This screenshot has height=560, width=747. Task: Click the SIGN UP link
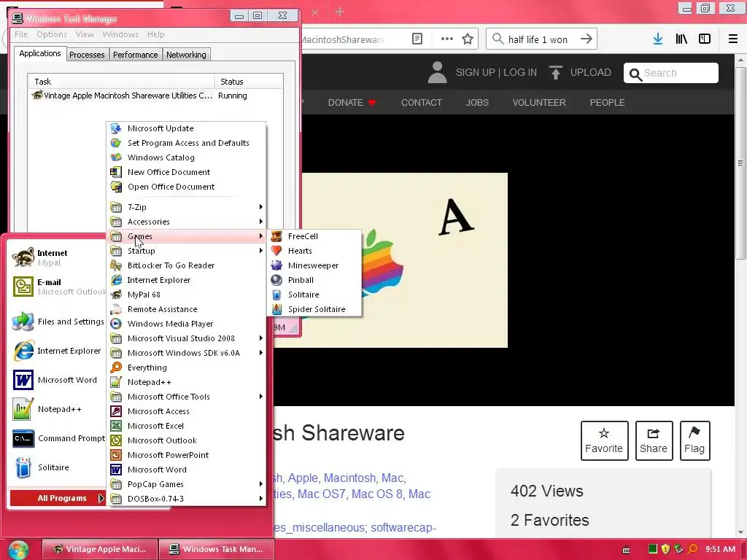tap(475, 72)
